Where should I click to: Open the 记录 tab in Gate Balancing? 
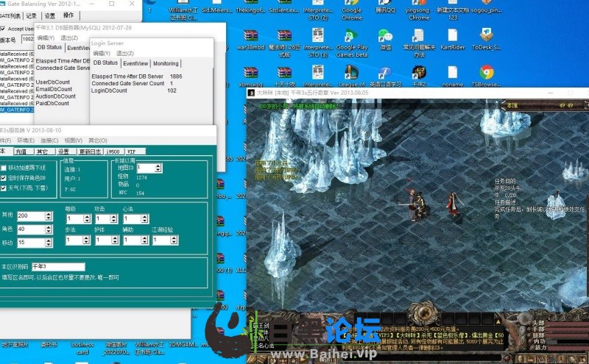point(31,15)
